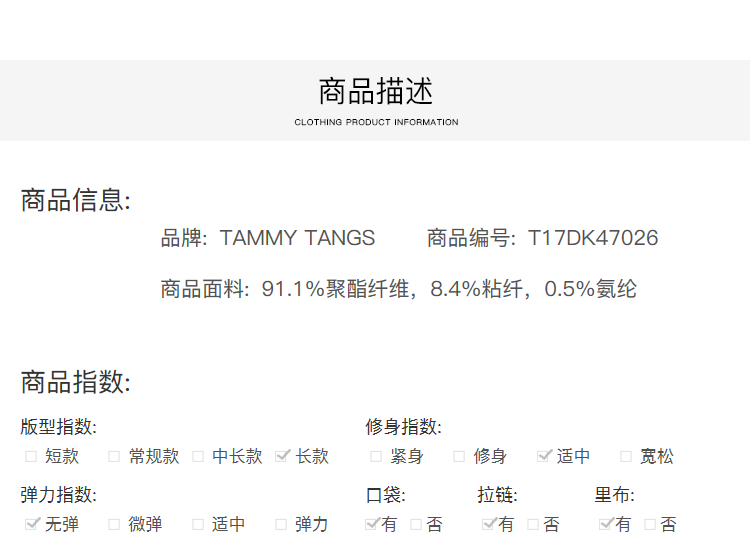Viewport: 750px width, 536px height.
Task: Select the 宽松 fit checkbox
Action: point(626,456)
